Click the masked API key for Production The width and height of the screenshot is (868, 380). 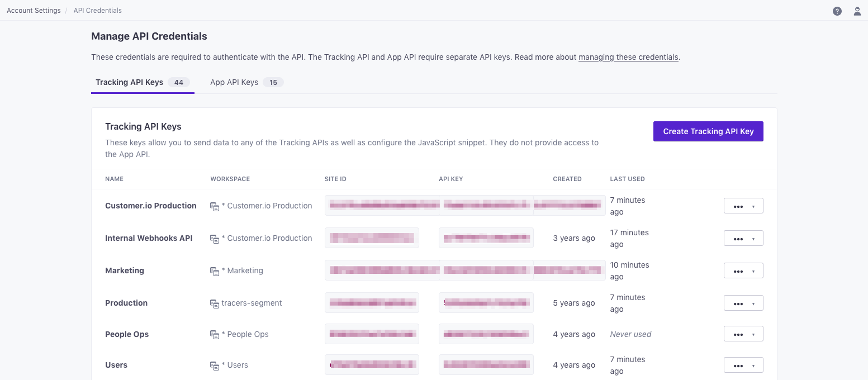pyautogui.click(x=486, y=302)
